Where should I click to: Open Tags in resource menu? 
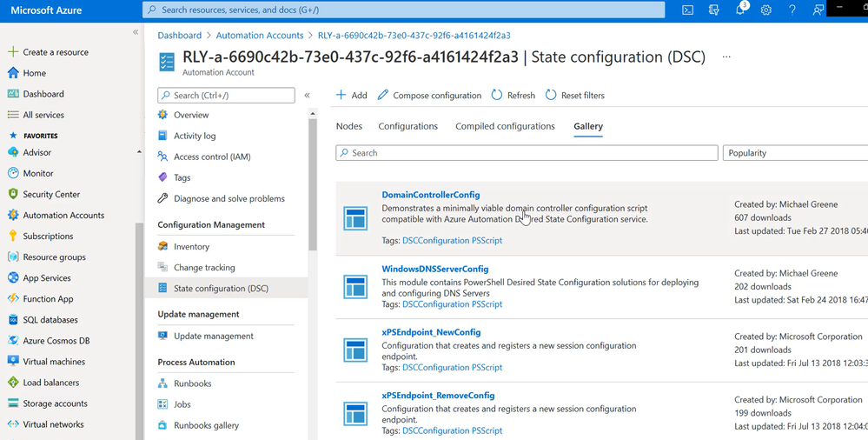[x=175, y=178]
